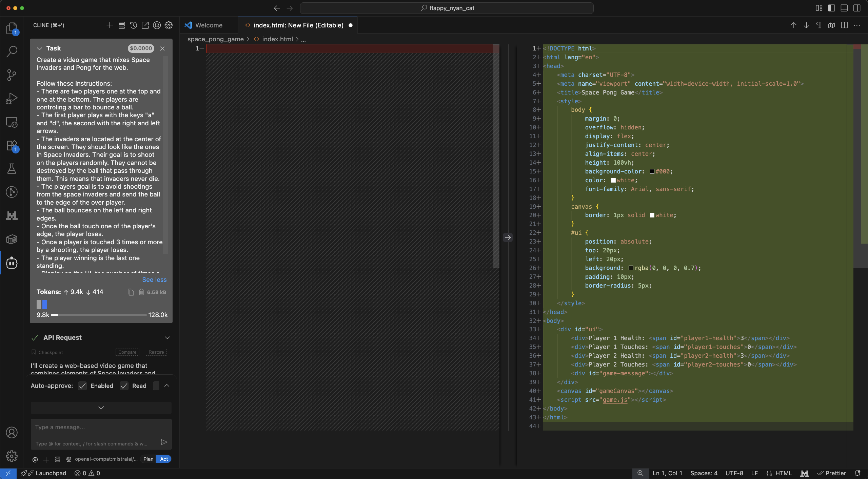Screen dimensions: 868x479
Task: Click the See less link
Action: pos(154,280)
